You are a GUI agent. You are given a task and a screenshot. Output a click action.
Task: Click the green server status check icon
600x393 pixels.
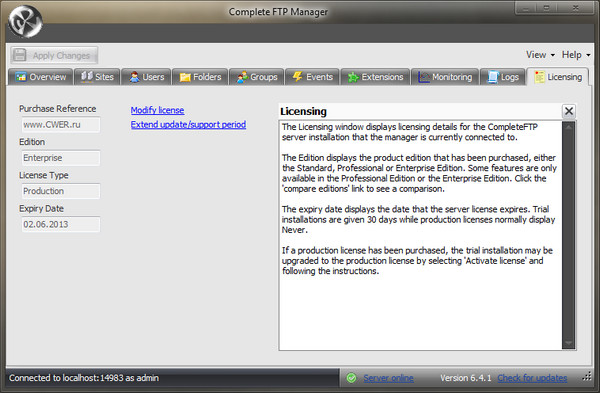pyautogui.click(x=351, y=378)
